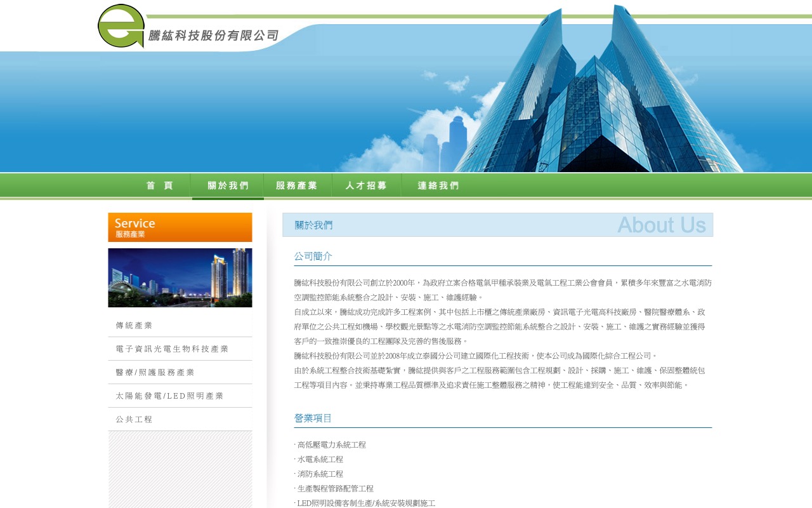Open the 首頁 navigation item

159,185
